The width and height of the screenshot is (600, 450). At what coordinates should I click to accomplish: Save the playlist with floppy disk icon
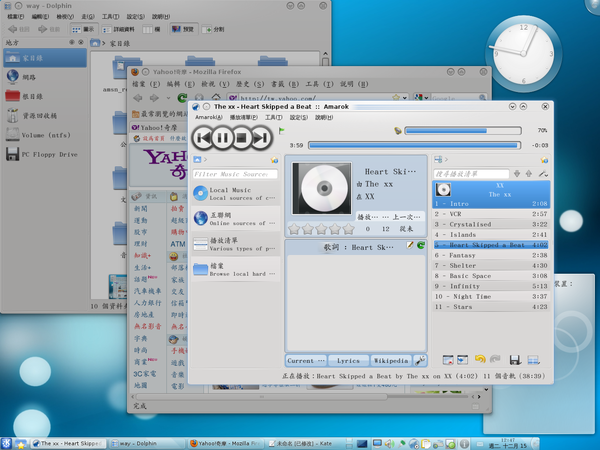(x=515, y=360)
